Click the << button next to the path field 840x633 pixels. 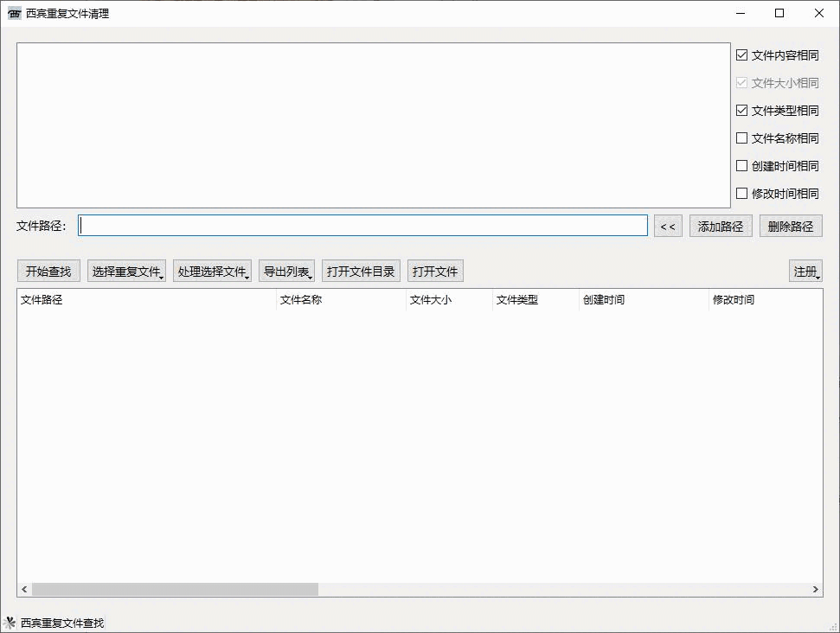point(668,226)
